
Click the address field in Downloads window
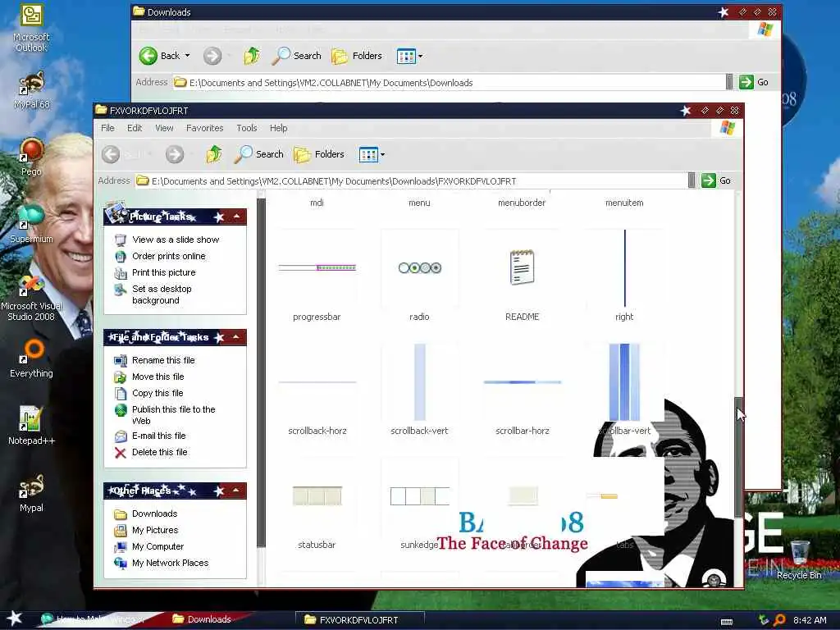pyautogui.click(x=449, y=83)
